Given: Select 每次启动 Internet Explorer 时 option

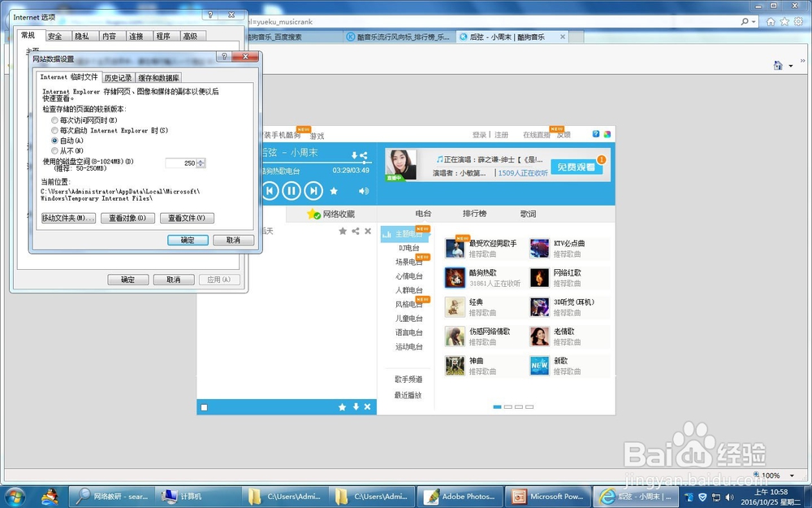Looking at the screenshot, I should tap(54, 131).
